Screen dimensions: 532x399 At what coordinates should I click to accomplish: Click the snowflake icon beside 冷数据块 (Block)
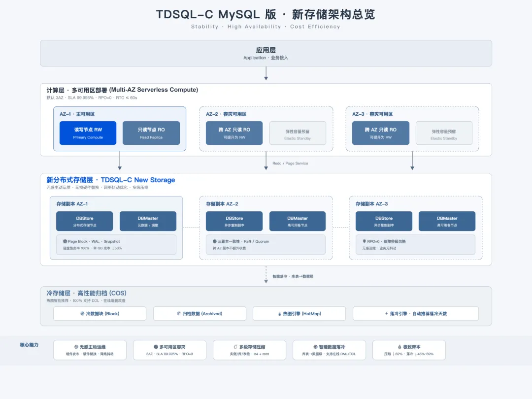click(x=82, y=313)
